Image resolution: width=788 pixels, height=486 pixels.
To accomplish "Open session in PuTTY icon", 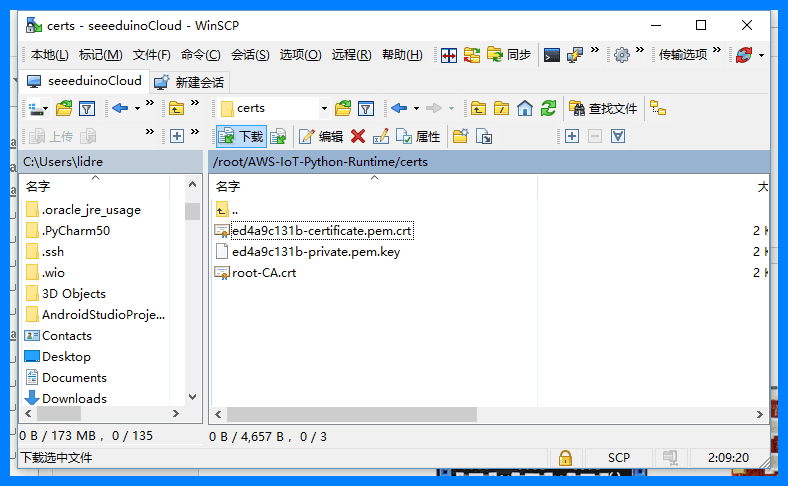I will (575, 55).
